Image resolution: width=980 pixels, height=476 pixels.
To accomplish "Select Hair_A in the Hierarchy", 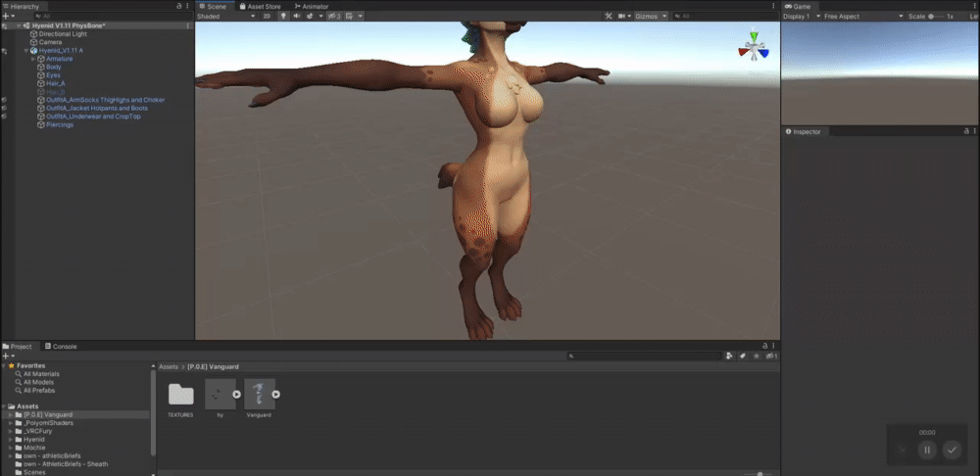I will pos(55,83).
